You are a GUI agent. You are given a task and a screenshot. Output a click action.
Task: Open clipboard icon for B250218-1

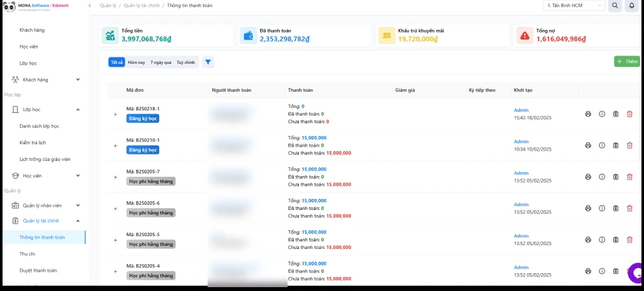[616, 114]
